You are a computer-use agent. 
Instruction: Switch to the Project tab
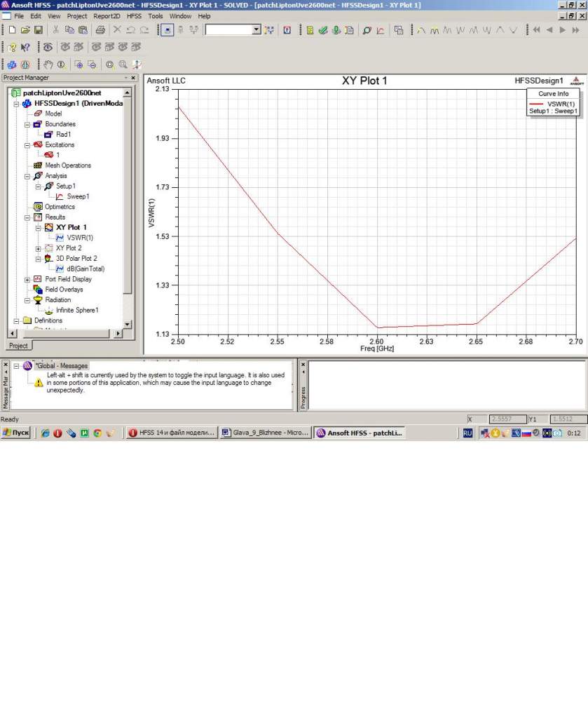coord(18,346)
